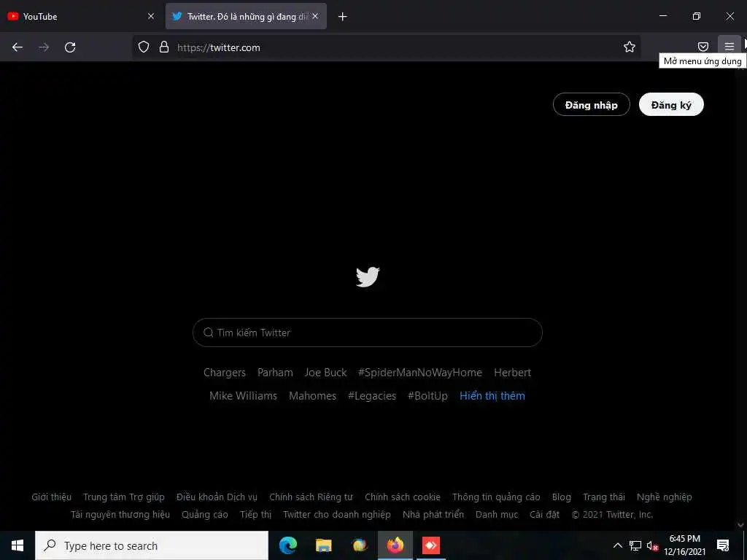
Task: Open Danh mục footer link
Action: tap(496, 515)
